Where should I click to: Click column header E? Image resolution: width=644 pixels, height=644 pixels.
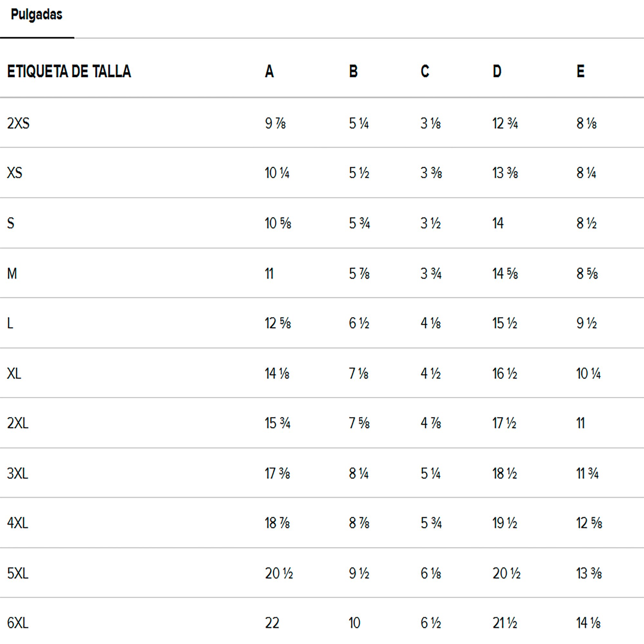tap(580, 72)
